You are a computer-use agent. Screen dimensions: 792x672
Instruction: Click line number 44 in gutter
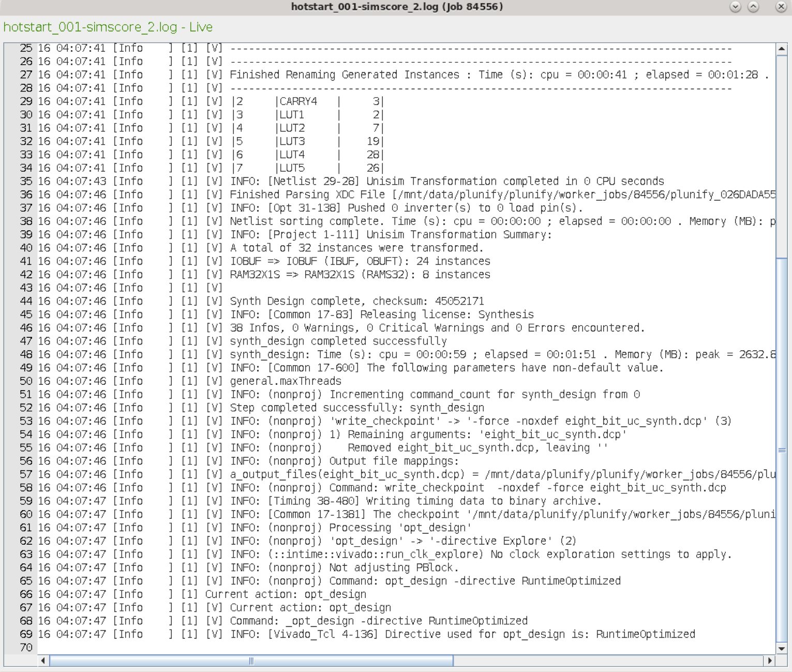[x=26, y=301]
